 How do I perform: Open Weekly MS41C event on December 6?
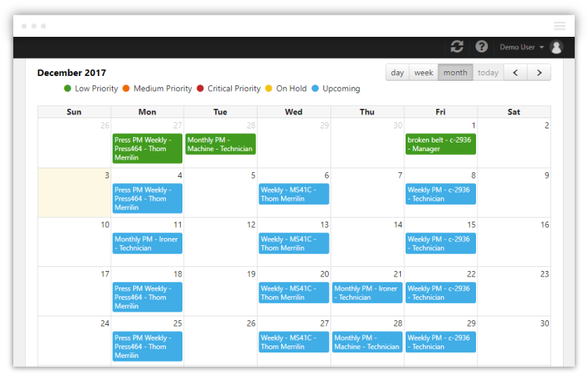[294, 194]
